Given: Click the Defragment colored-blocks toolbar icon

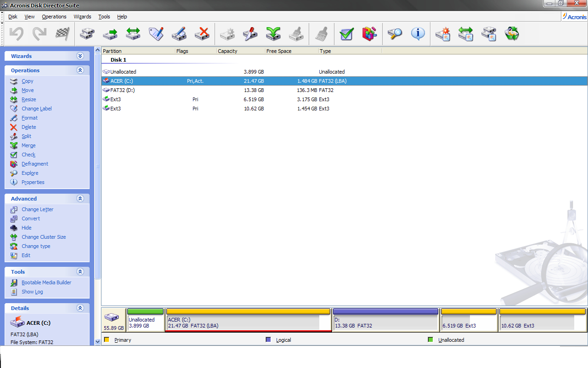Looking at the screenshot, I should click(369, 34).
